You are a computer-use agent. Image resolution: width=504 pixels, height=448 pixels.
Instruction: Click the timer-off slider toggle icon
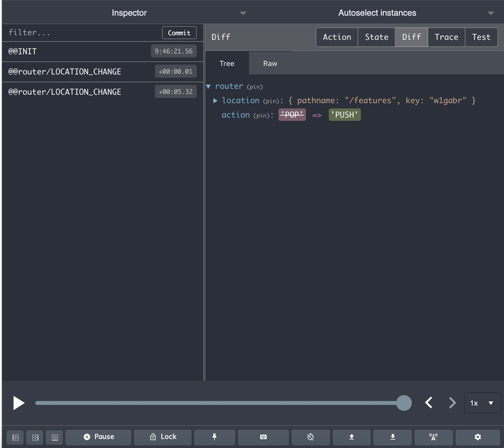coord(310,437)
